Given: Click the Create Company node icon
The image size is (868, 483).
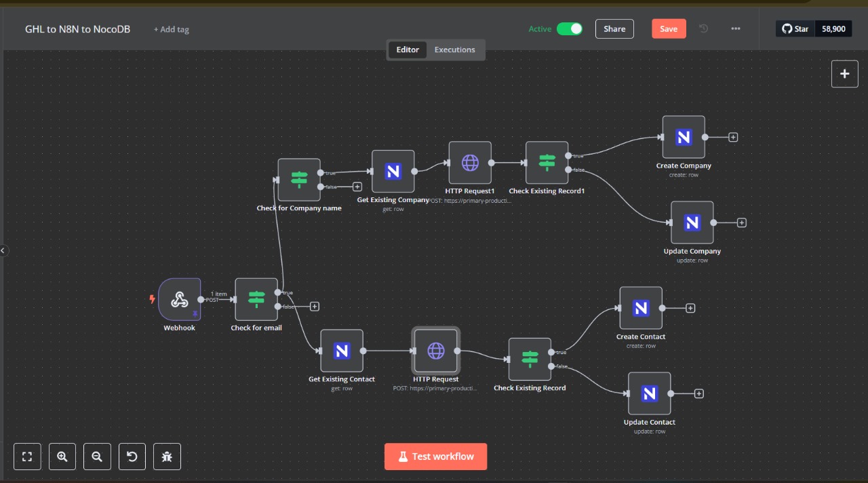Looking at the screenshot, I should click(x=684, y=137).
